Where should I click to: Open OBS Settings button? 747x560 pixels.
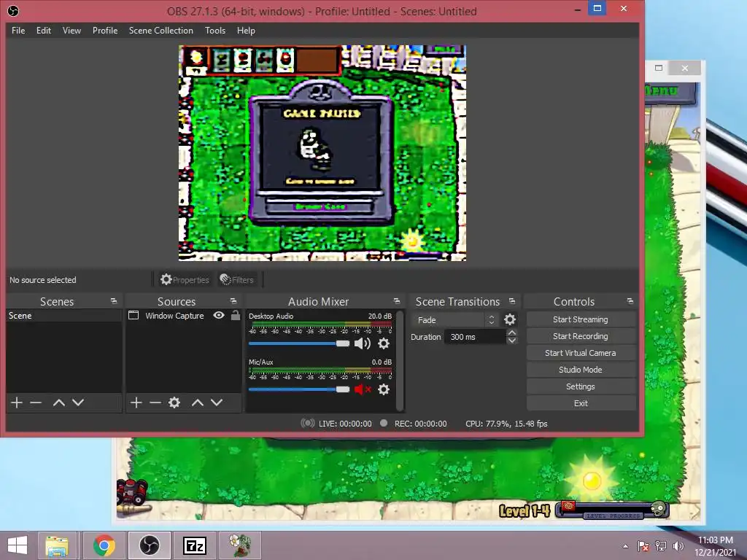tap(581, 386)
